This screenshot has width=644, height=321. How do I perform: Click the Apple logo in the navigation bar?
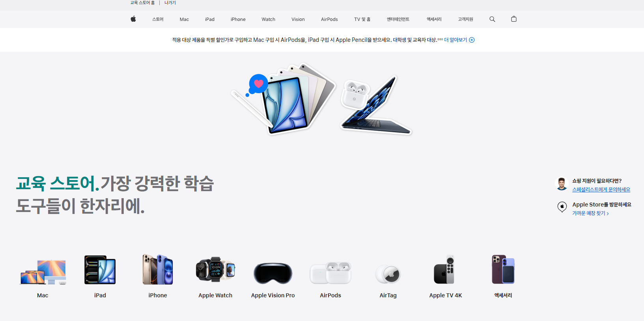tap(133, 19)
